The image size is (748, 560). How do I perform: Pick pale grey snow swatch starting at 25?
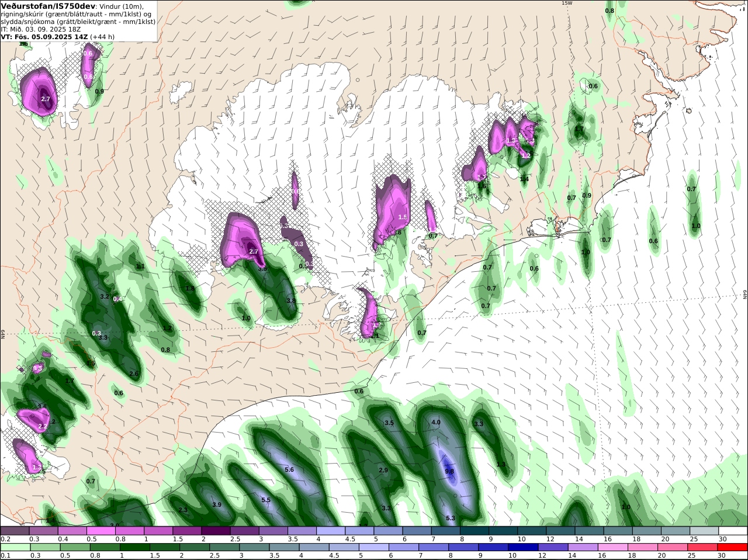(x=705, y=531)
